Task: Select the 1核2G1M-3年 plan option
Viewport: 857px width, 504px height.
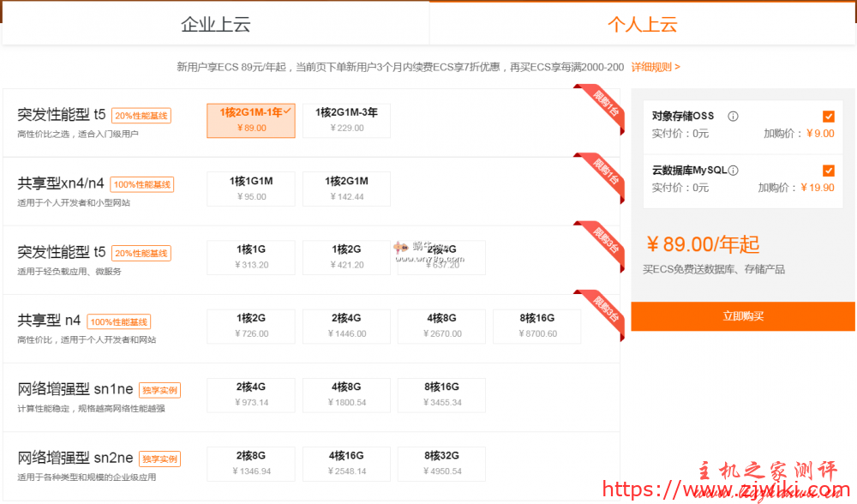Action: tap(345, 120)
